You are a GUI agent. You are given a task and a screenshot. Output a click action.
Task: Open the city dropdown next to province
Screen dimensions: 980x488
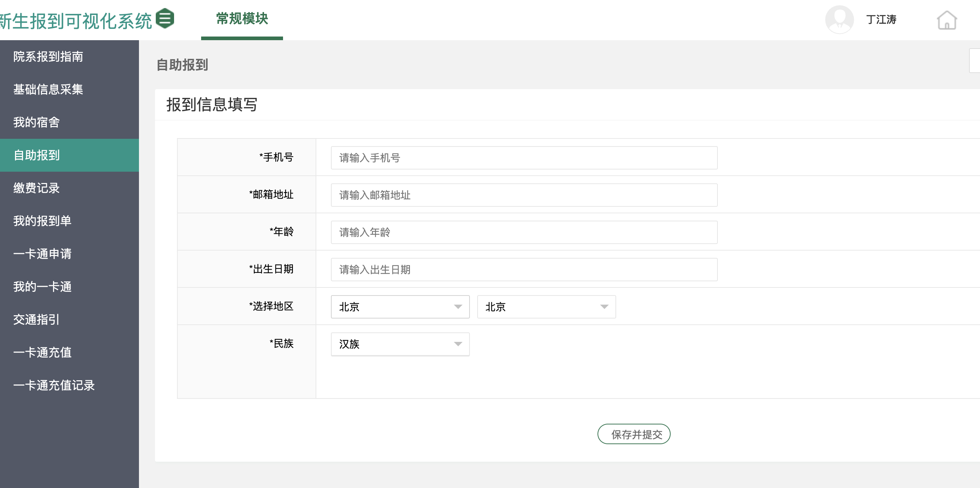click(x=546, y=307)
